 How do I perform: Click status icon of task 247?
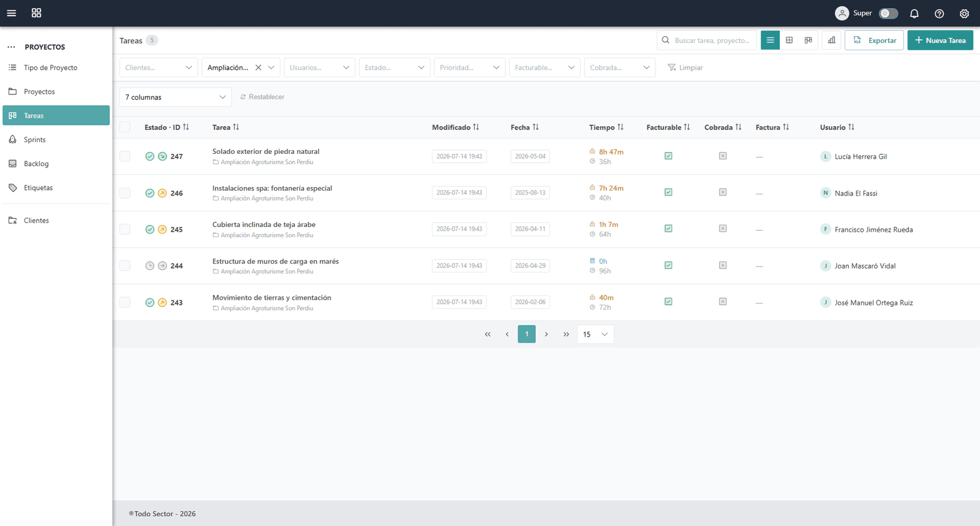click(149, 156)
